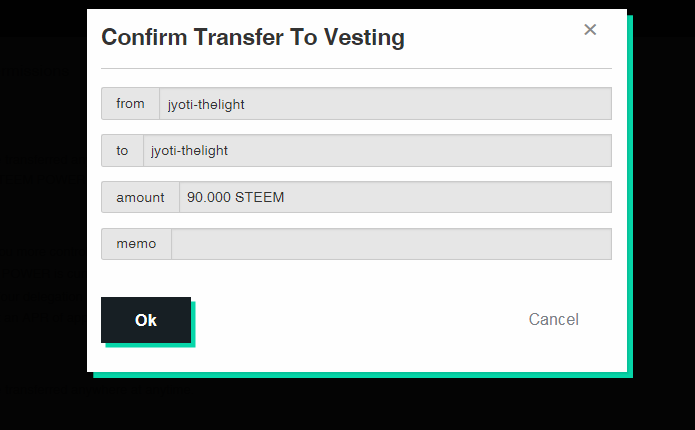Click the jyoti-thelight text in from row
This screenshot has height=430, width=695.
(206, 105)
